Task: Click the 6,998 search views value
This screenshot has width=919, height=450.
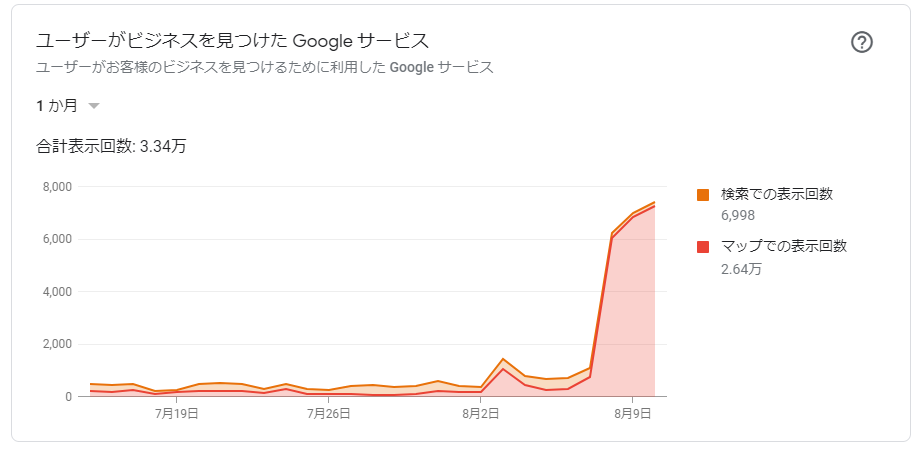Action: [738, 215]
